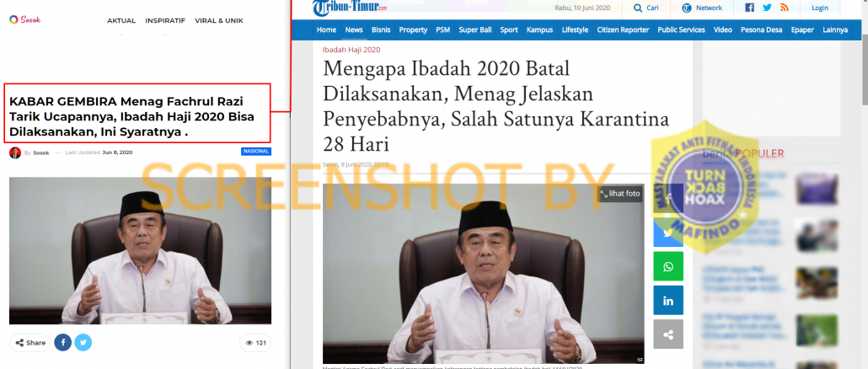Open the Tribun article main photo
The height and width of the screenshot is (369, 868).
click(483, 274)
